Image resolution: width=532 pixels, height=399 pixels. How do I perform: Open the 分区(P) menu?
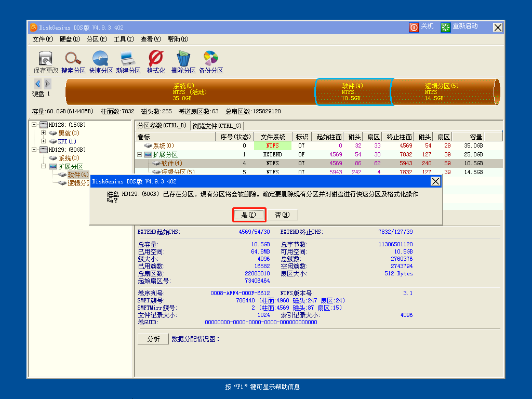(97, 39)
